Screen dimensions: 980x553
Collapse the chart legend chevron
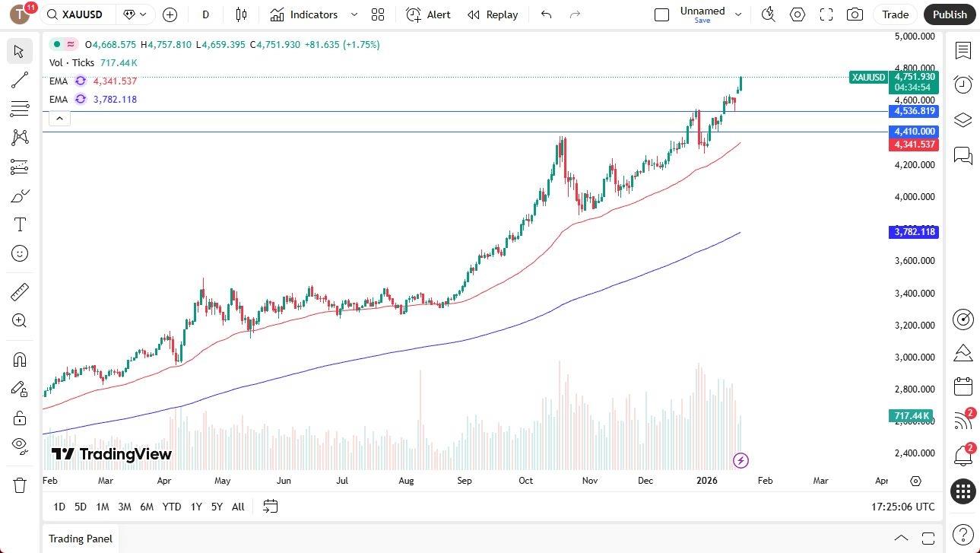(x=59, y=118)
